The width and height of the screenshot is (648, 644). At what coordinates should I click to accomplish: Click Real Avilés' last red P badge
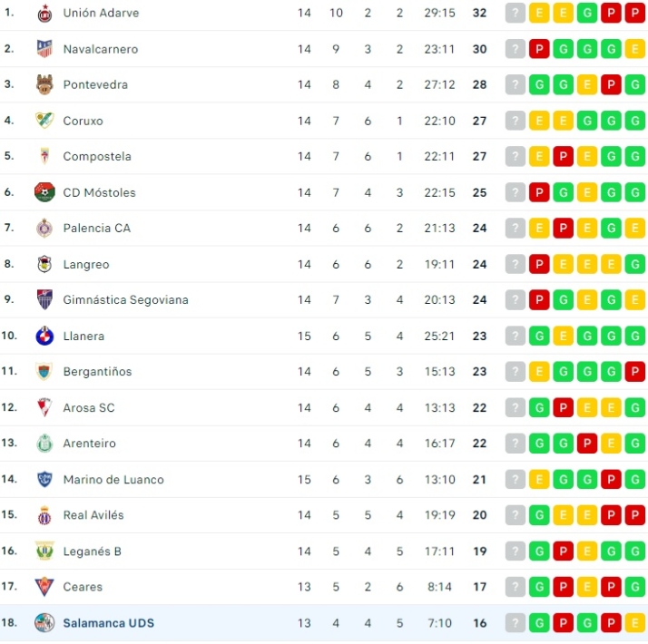pos(635,515)
